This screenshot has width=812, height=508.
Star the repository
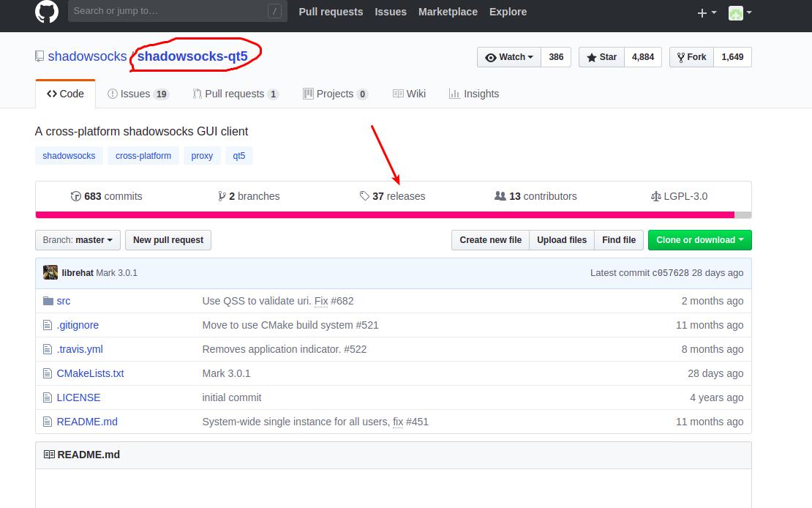coord(602,57)
